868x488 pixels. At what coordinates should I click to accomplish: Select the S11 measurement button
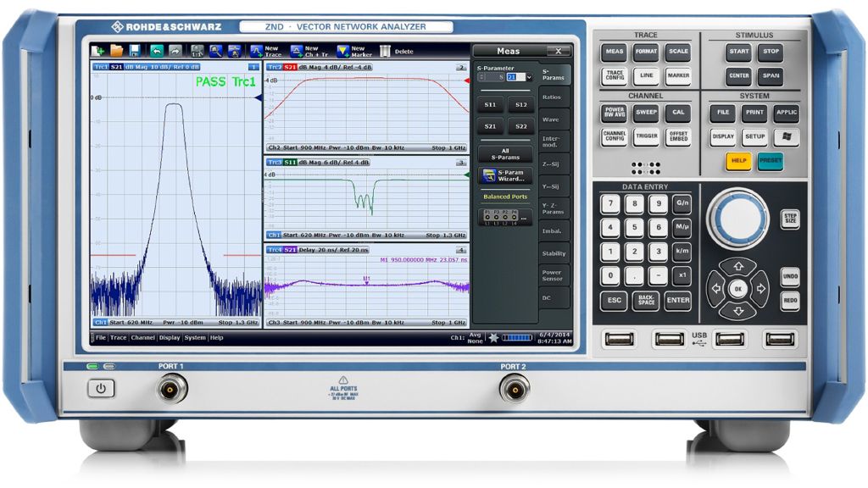[490, 104]
